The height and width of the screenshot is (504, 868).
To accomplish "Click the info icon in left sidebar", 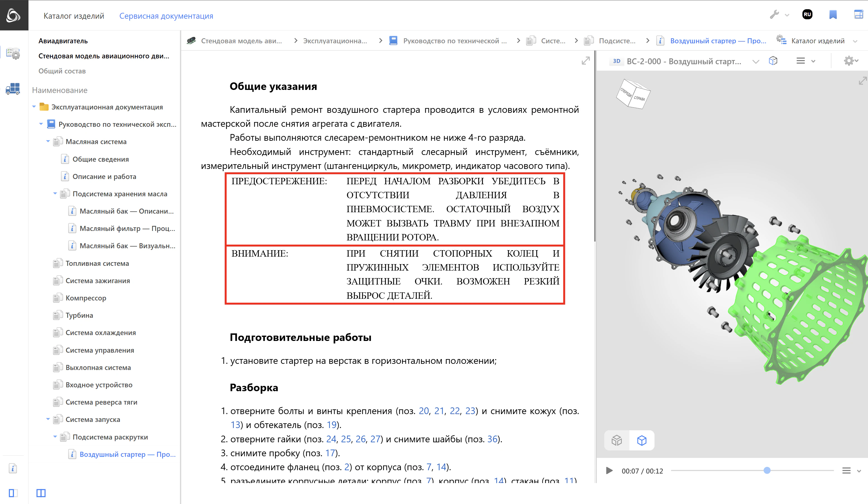I will pyautogui.click(x=13, y=468).
